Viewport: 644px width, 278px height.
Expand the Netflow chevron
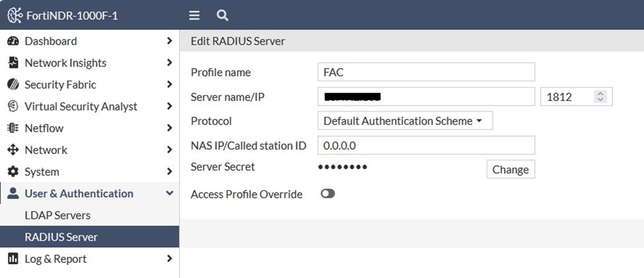169,128
